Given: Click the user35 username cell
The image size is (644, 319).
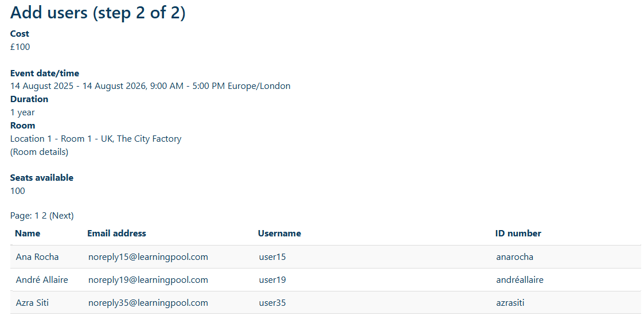Looking at the screenshot, I should 272,303.
